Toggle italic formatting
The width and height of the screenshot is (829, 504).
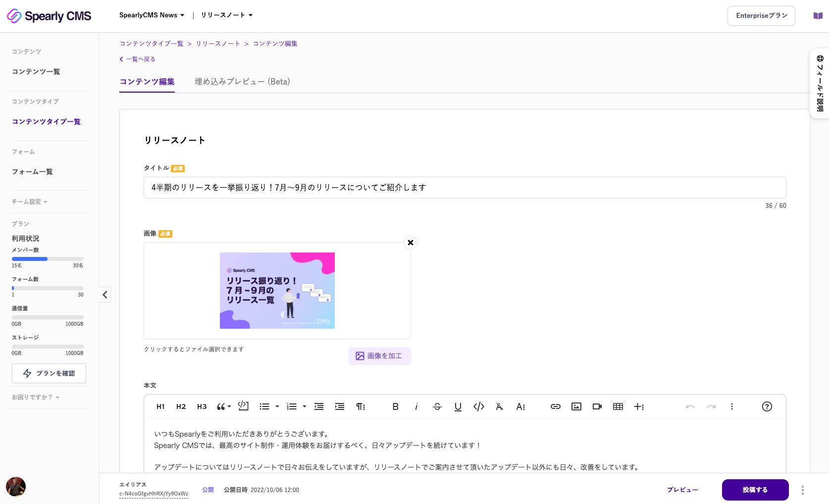416,406
